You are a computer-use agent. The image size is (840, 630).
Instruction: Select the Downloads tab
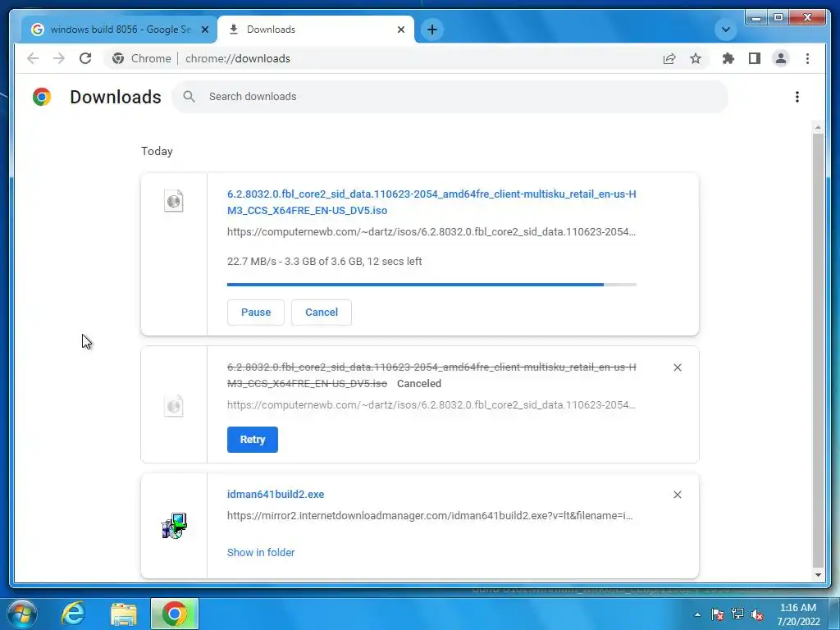coord(316,30)
